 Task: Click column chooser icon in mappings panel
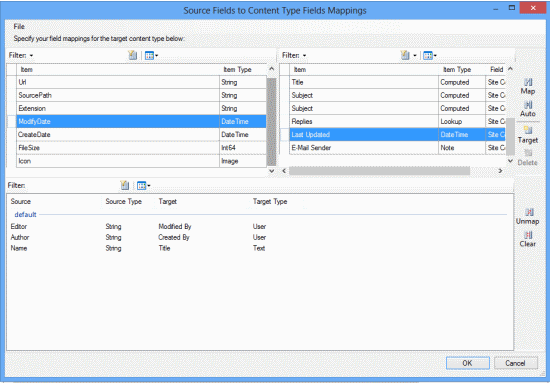point(141,186)
